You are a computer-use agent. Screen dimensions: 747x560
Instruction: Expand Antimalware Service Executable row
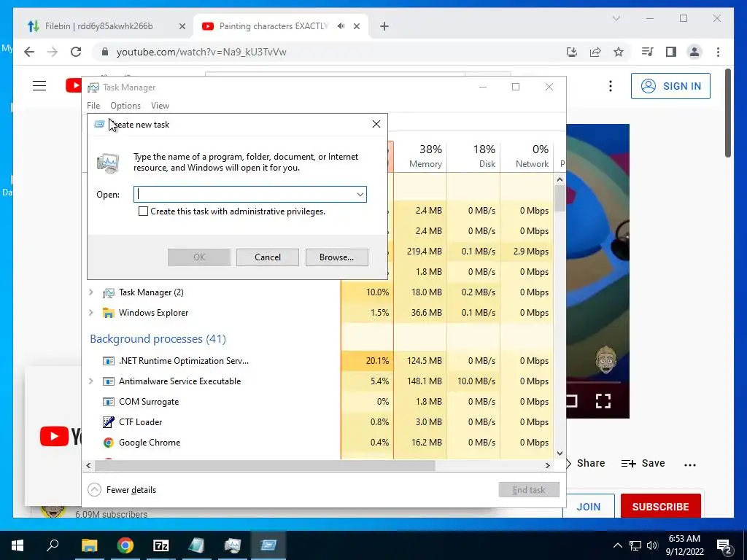pyautogui.click(x=91, y=381)
